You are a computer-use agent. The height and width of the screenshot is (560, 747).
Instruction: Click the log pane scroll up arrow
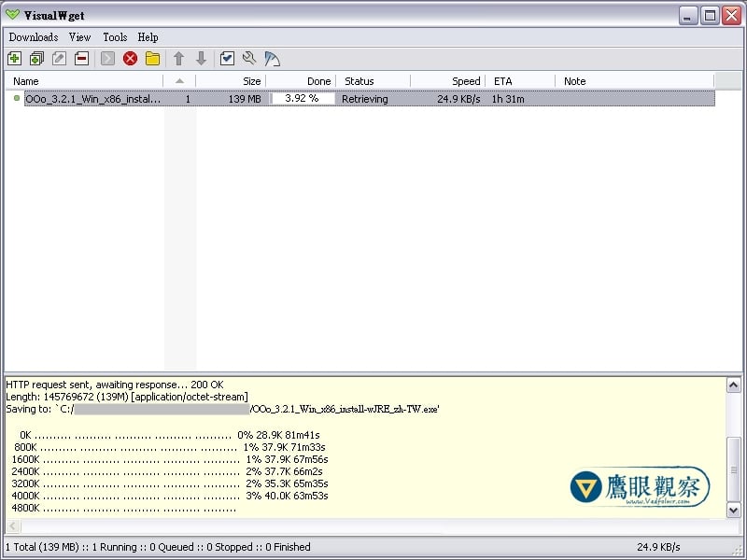734,385
